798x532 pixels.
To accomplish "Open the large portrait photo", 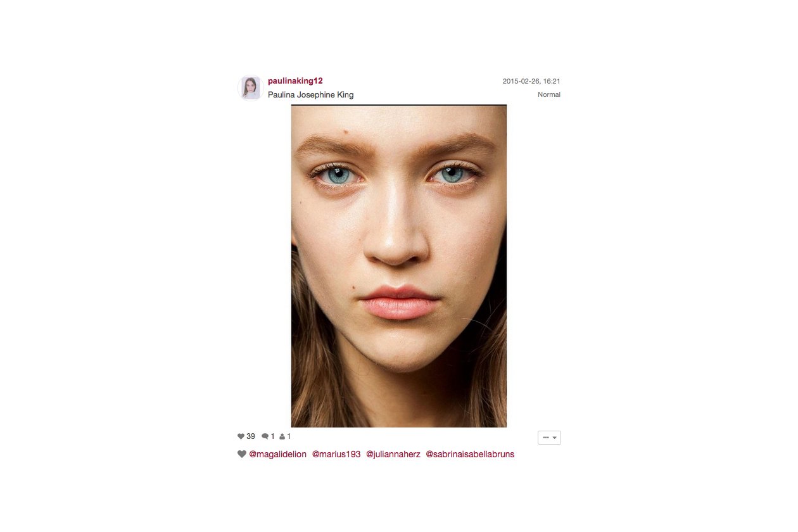I will pos(399,266).
